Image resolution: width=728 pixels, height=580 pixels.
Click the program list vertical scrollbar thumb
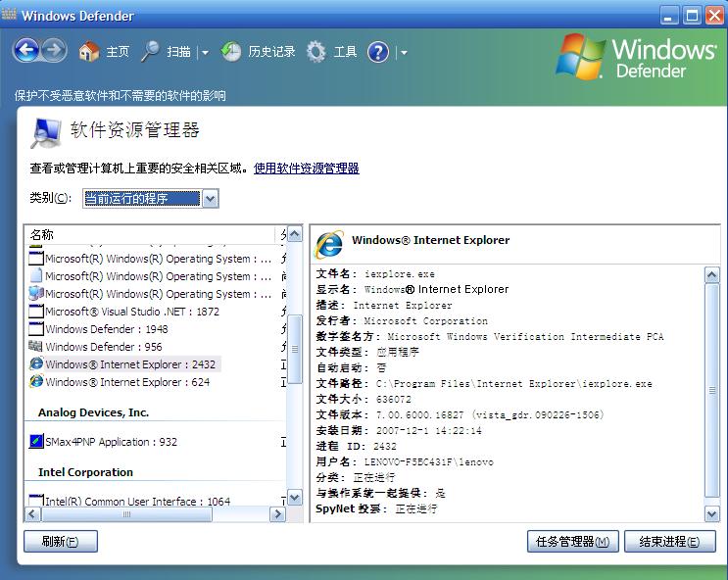click(294, 349)
